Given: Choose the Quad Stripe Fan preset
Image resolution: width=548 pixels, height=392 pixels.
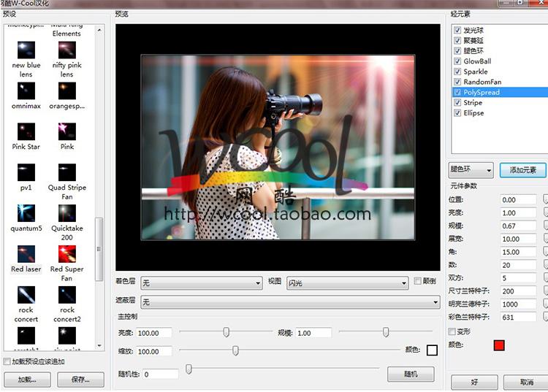Looking at the screenshot, I should point(67,173).
